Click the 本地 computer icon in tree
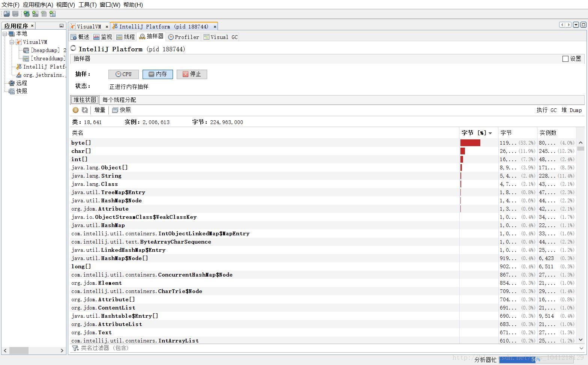The height and width of the screenshot is (365, 588). [12, 34]
